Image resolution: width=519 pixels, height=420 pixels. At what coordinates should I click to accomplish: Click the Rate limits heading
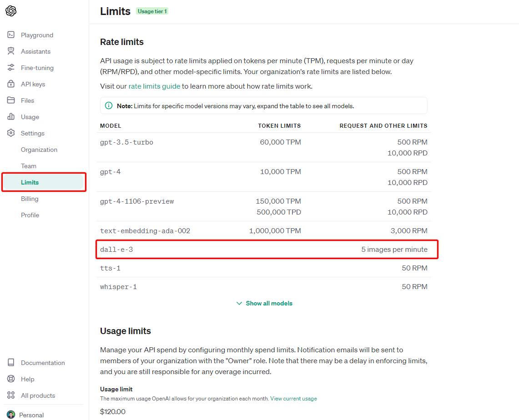pyautogui.click(x=122, y=42)
